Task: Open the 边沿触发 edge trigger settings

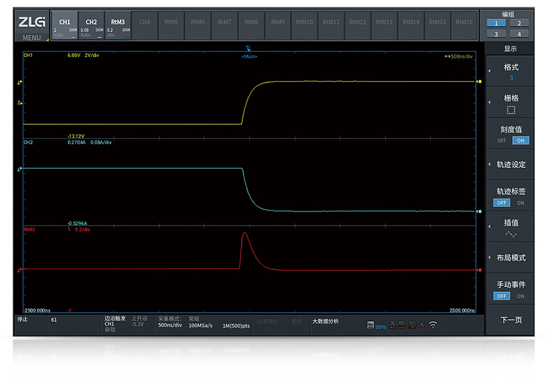Action: pos(126,324)
